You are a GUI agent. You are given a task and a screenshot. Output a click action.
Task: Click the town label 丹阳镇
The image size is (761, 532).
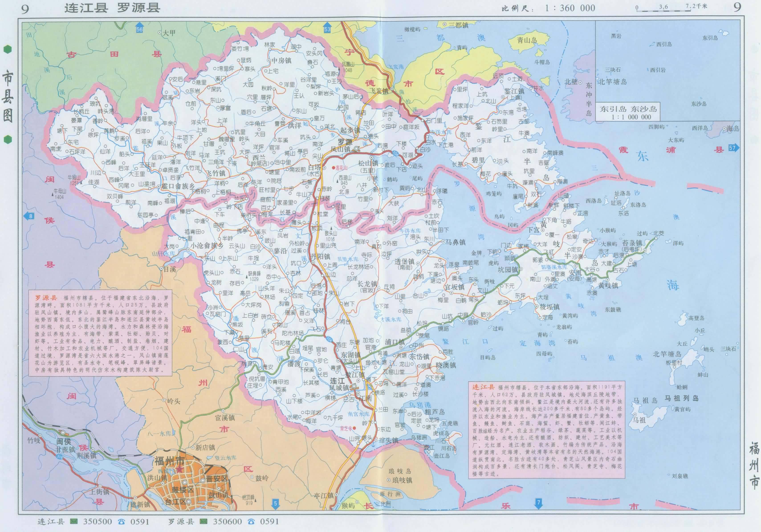click(x=320, y=256)
